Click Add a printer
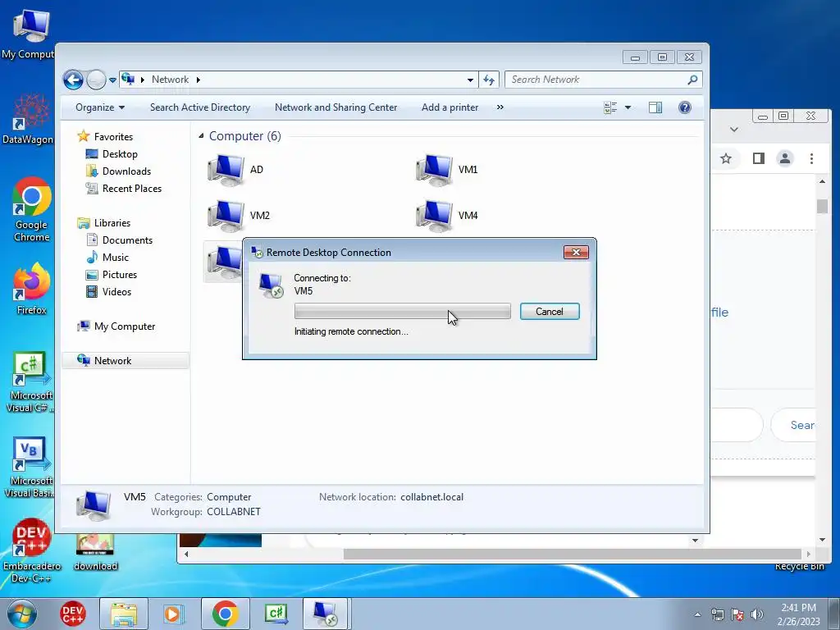The width and height of the screenshot is (840, 630). (x=450, y=107)
